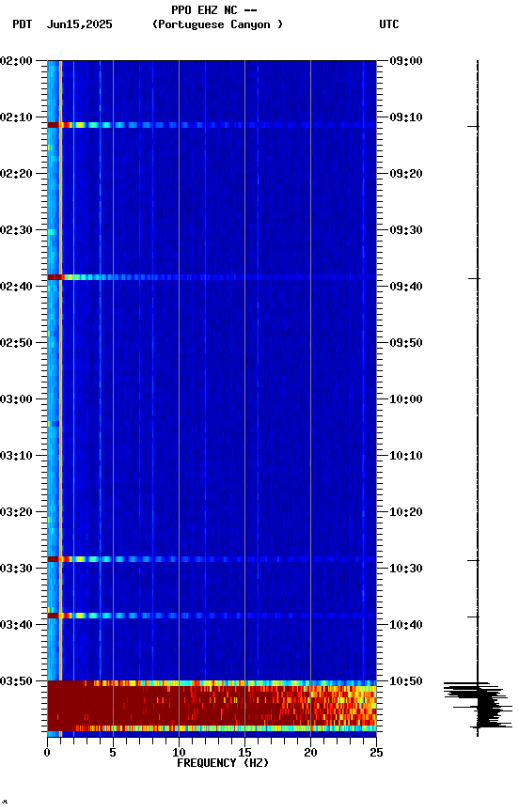This screenshot has width=519, height=812.
Task: Click the '10:30' UTC time label
Action: click(406, 569)
